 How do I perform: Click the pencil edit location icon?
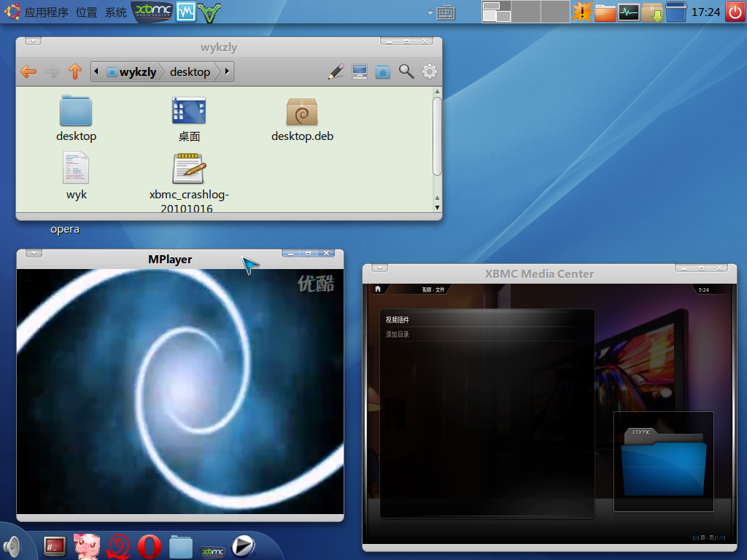coord(336,71)
